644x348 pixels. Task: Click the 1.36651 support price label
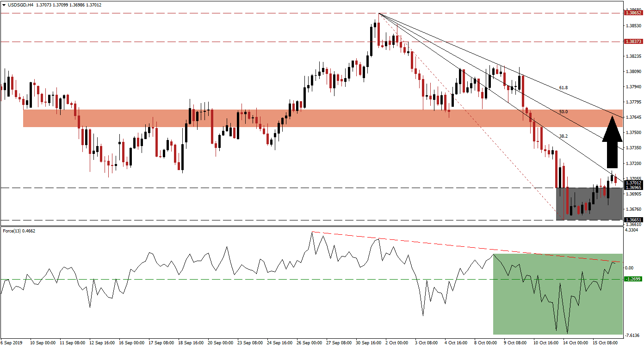pos(632,220)
